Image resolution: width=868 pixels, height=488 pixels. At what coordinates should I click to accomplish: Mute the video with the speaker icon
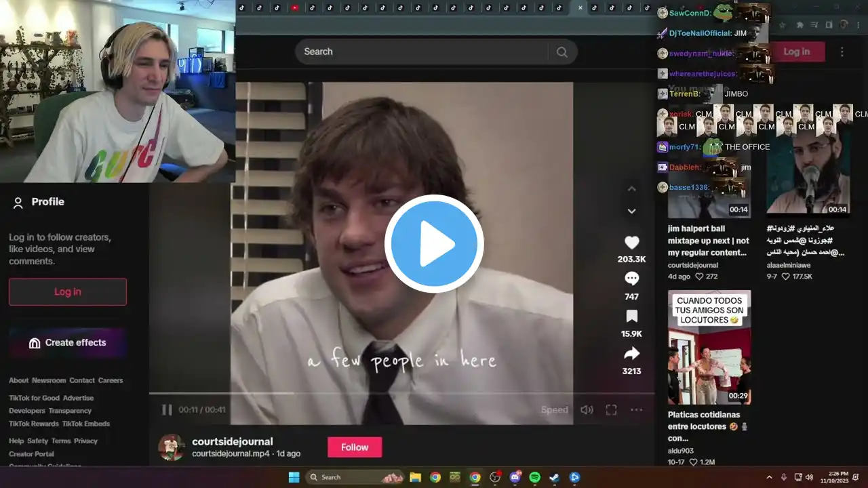click(x=587, y=409)
